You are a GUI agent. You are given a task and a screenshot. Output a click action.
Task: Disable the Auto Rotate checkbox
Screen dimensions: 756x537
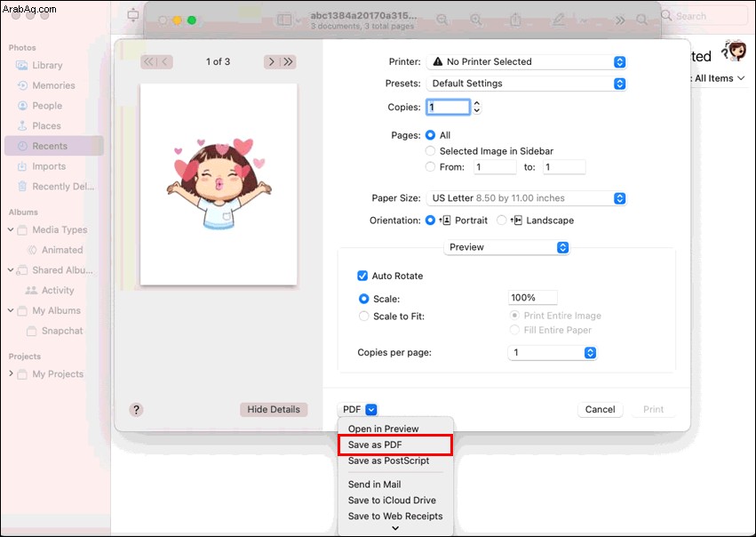362,276
